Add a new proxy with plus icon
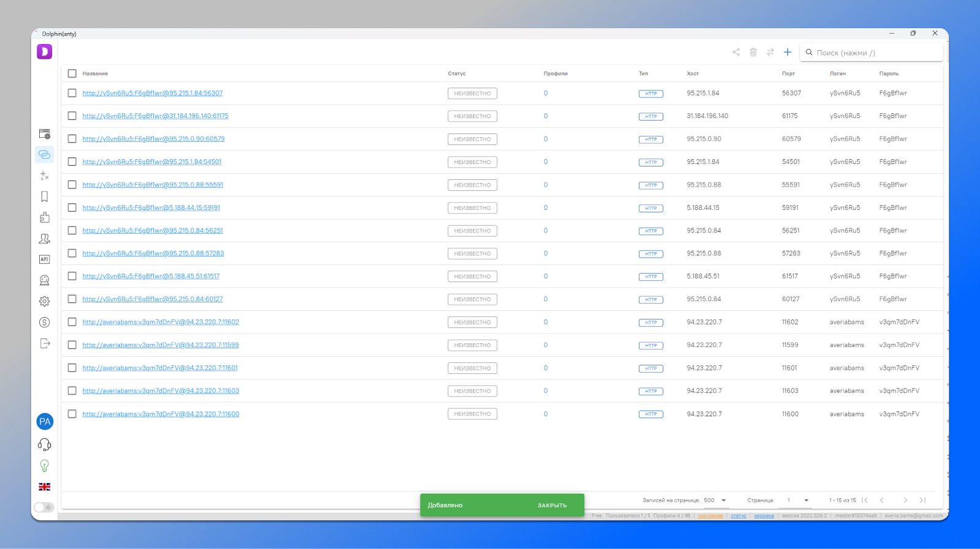 pyautogui.click(x=788, y=52)
